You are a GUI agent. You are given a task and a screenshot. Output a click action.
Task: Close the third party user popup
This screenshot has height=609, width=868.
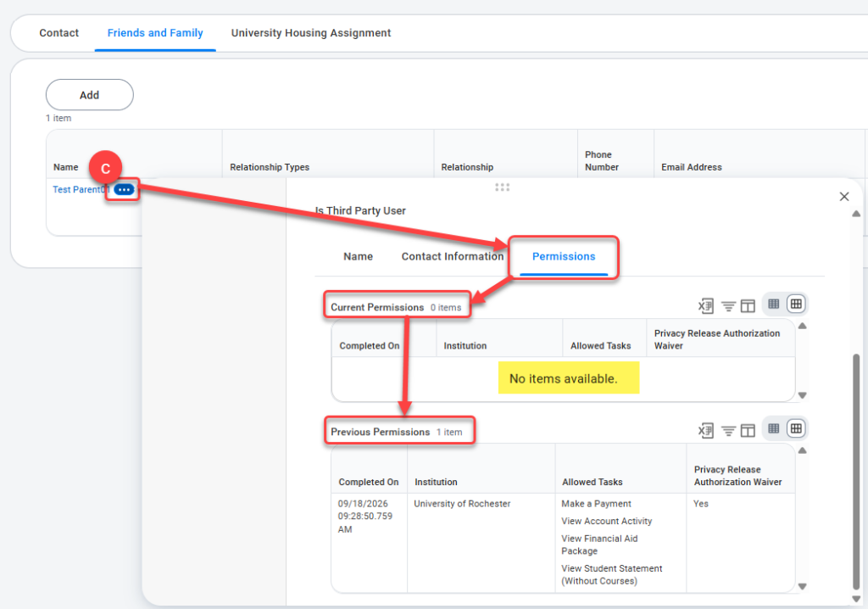[x=844, y=197]
